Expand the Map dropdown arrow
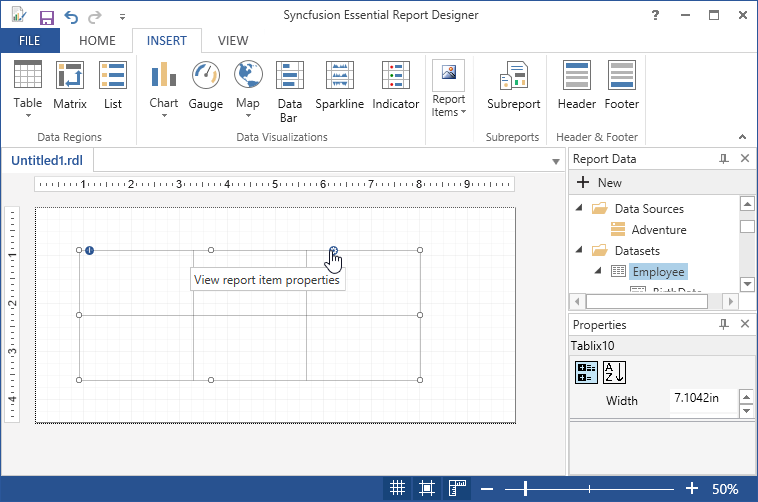 click(248, 116)
